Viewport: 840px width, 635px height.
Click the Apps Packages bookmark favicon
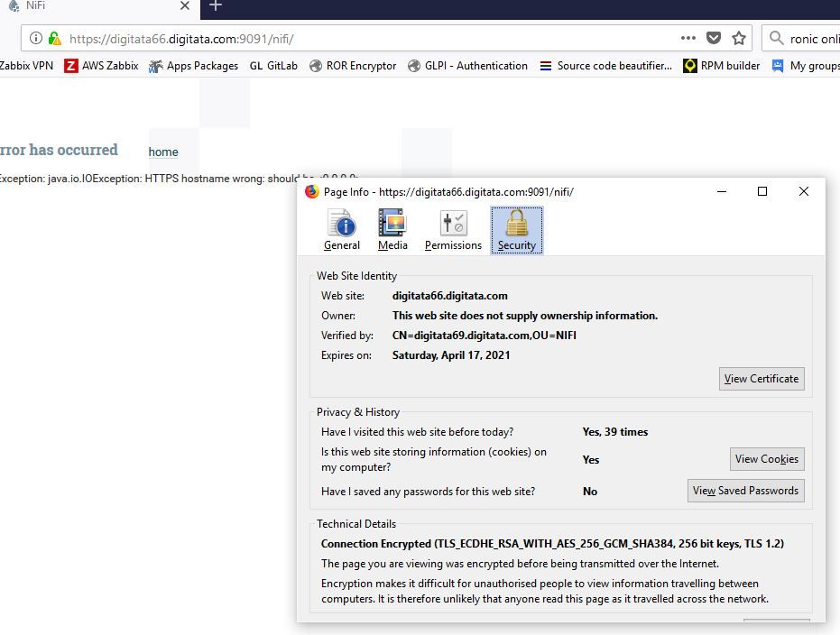pos(155,66)
